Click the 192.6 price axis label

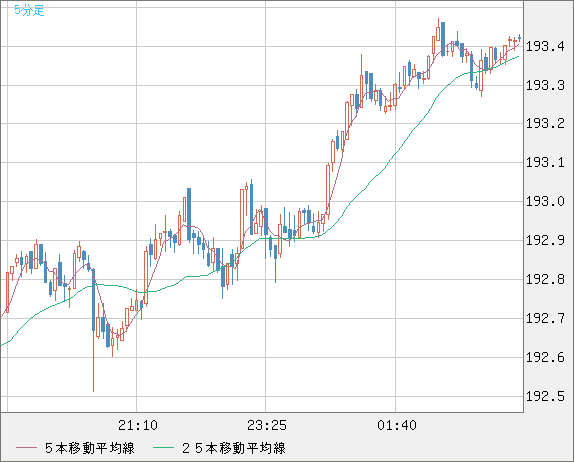pos(545,357)
